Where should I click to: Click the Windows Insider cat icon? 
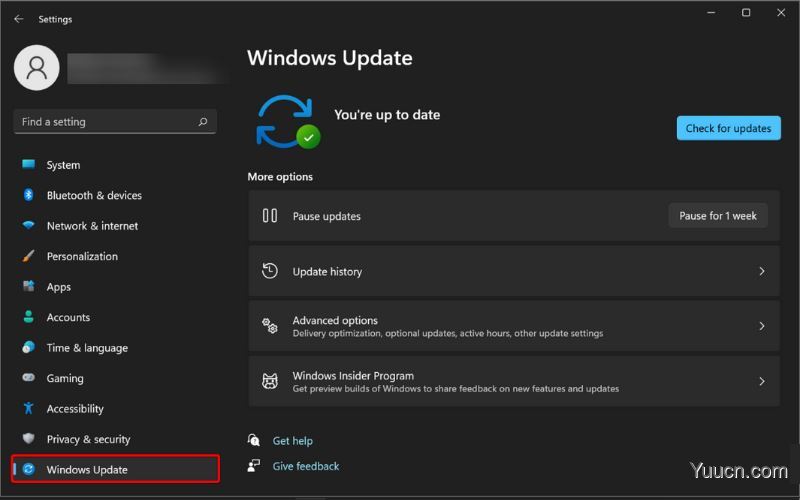pyautogui.click(x=270, y=381)
